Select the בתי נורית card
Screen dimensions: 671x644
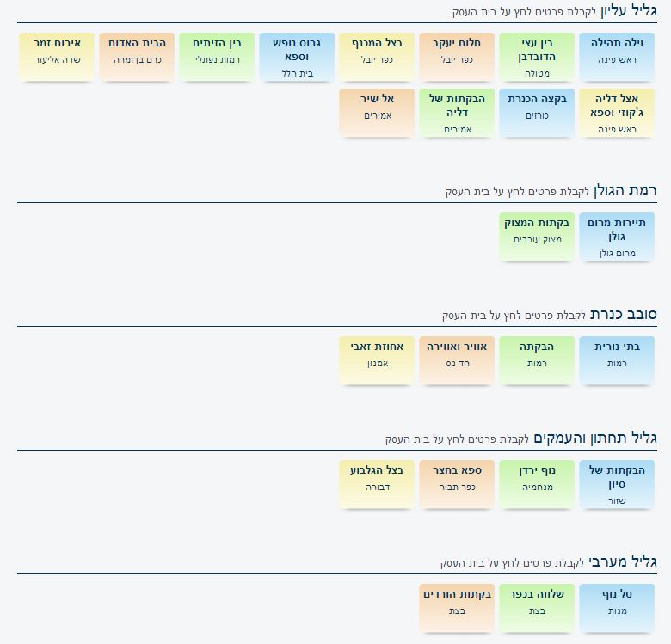click(617, 359)
